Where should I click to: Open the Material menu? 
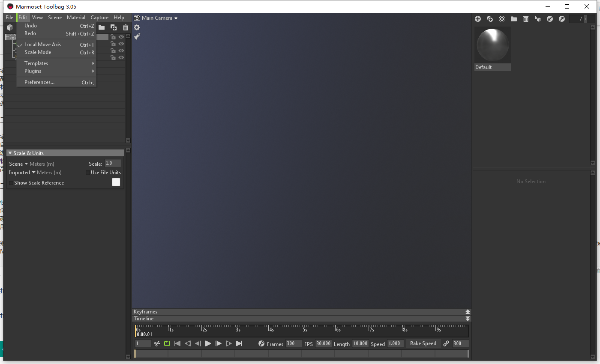tap(76, 18)
